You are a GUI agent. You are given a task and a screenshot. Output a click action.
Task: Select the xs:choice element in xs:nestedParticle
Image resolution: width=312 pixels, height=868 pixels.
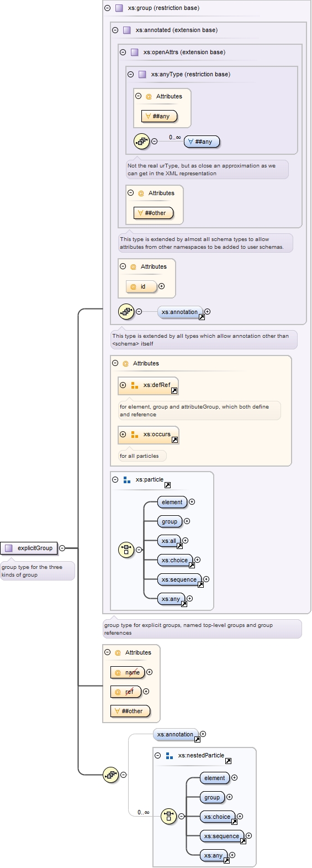(x=217, y=817)
